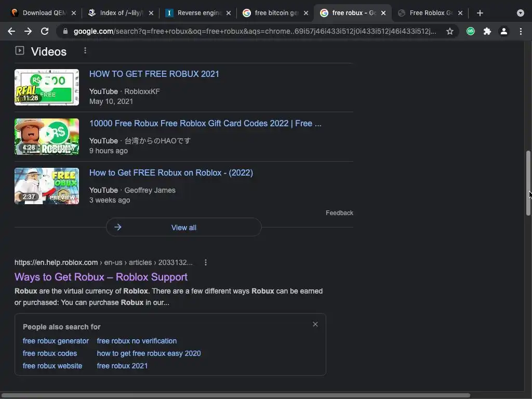Open 10000 Free Robux Gift Card Codes video
The height and width of the screenshot is (399, 532).
(205, 124)
